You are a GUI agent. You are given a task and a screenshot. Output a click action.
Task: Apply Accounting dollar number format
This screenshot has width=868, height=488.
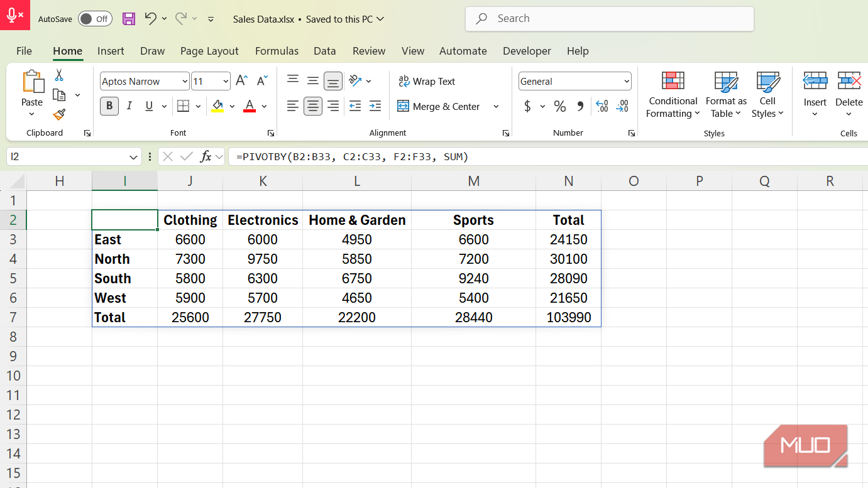click(527, 106)
